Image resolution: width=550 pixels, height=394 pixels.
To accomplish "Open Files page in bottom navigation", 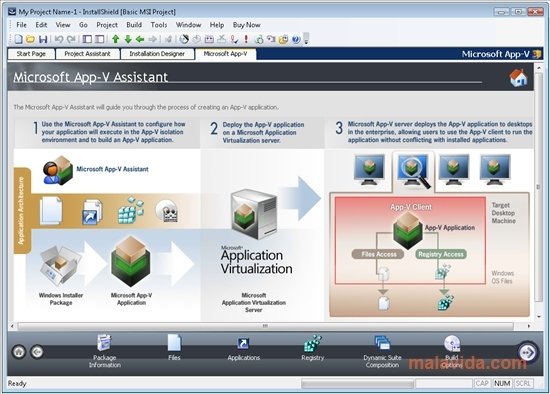I will [174, 348].
